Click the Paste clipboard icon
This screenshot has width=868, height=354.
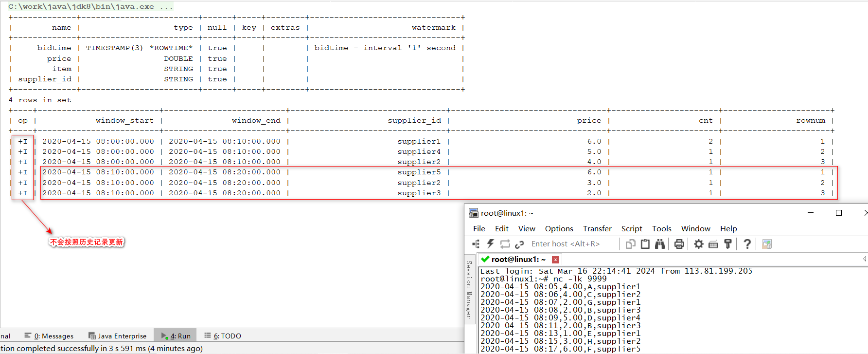tap(645, 244)
